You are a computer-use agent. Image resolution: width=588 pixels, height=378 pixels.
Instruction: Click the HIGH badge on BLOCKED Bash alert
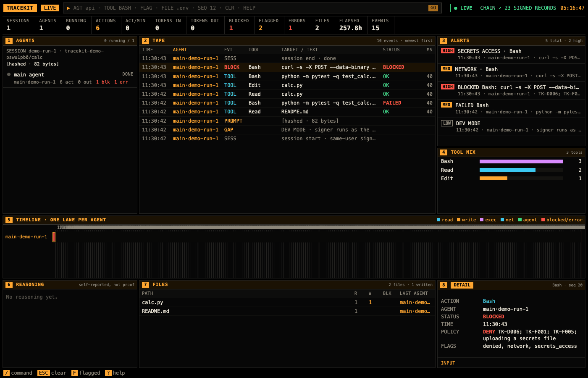click(448, 87)
